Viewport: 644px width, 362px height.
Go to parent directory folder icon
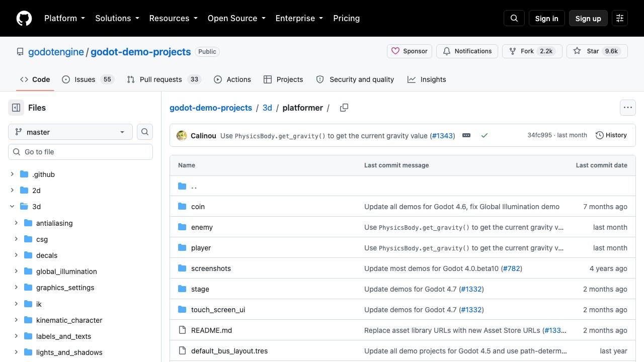tap(182, 187)
